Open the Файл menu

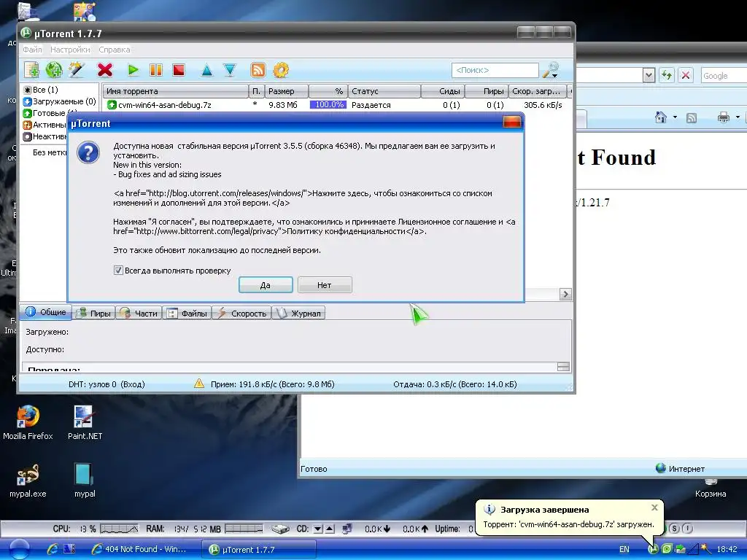click(32, 50)
